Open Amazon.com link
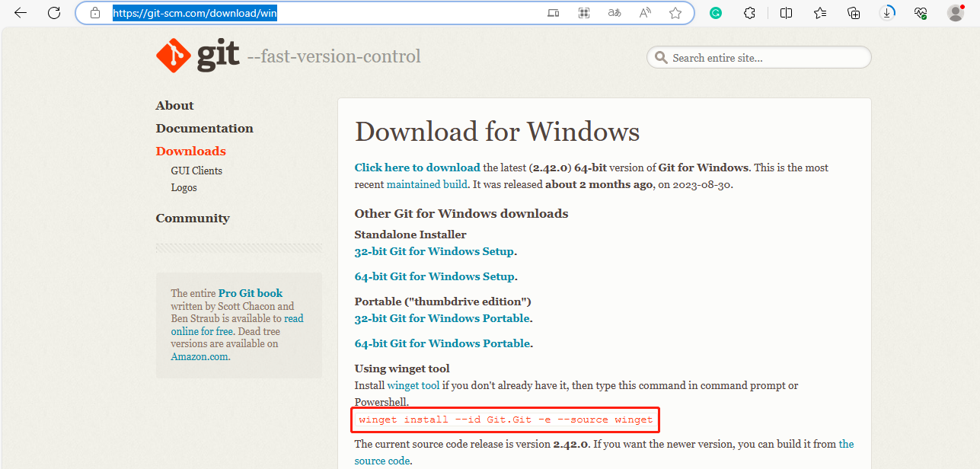The width and height of the screenshot is (980, 469). (x=199, y=356)
